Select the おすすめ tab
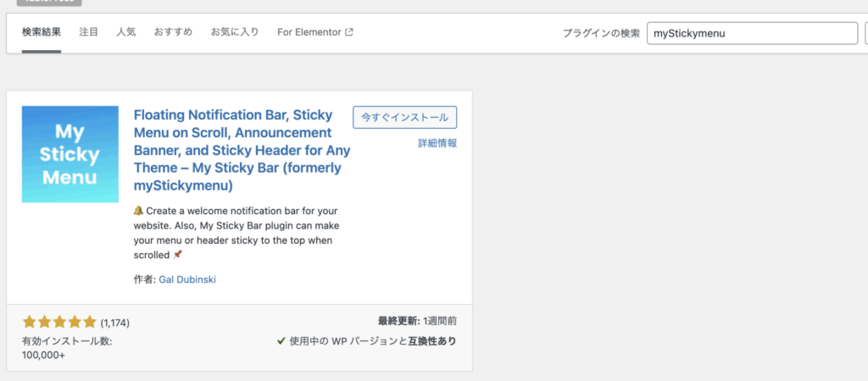Image resolution: width=868 pixels, height=381 pixels. [x=173, y=32]
